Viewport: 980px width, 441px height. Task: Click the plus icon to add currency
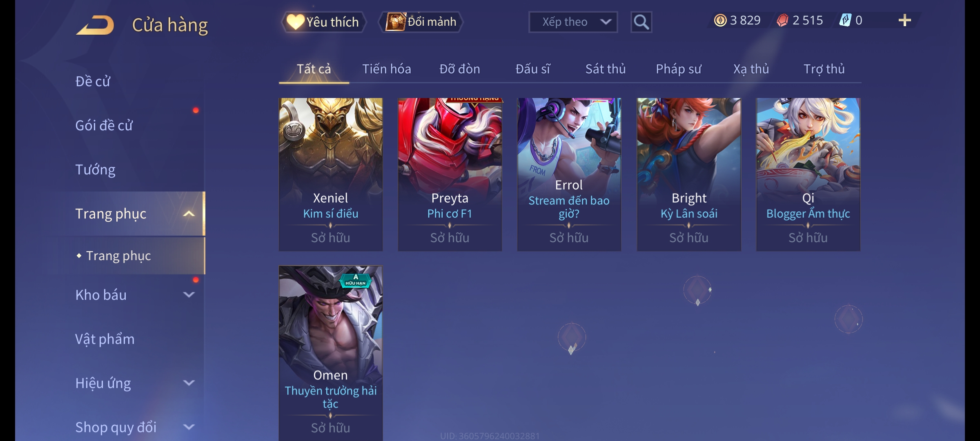(x=905, y=20)
